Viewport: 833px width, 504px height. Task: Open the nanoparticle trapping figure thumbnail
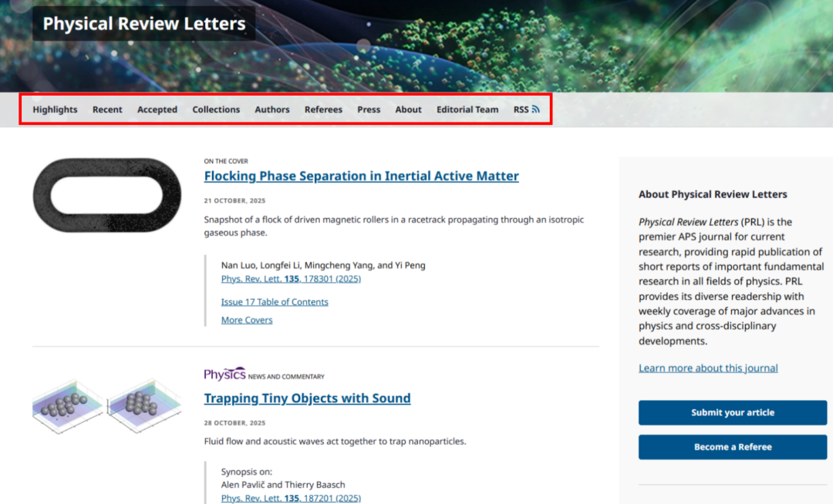106,406
